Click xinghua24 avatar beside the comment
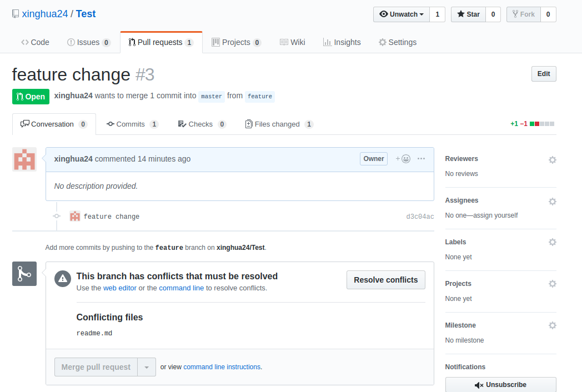Screen dimensions: 582x392 point(24,159)
